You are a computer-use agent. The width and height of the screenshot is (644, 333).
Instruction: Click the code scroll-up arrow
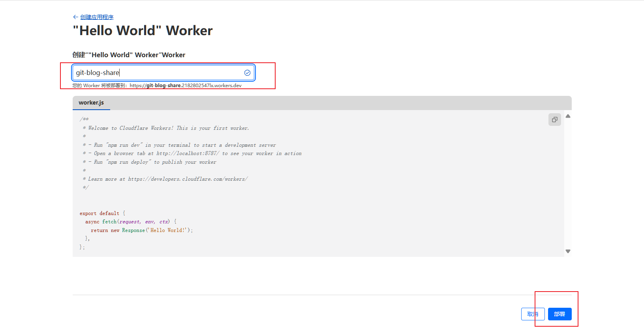(568, 116)
